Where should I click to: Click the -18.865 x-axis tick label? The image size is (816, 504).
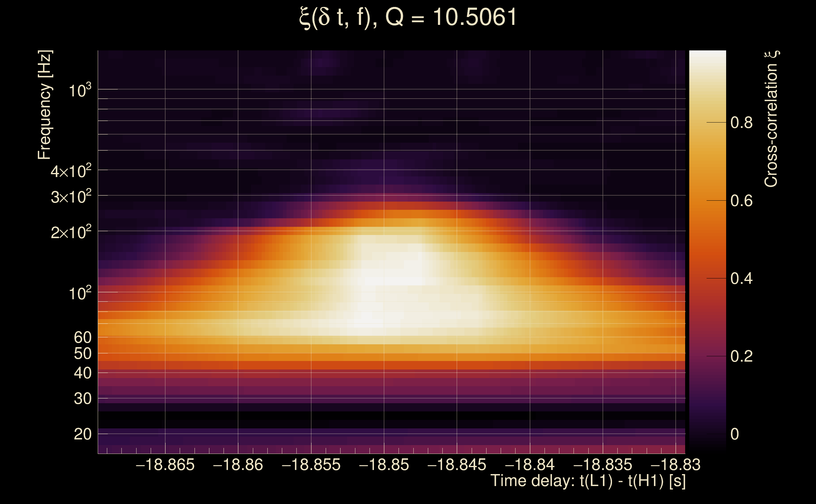tap(165, 465)
